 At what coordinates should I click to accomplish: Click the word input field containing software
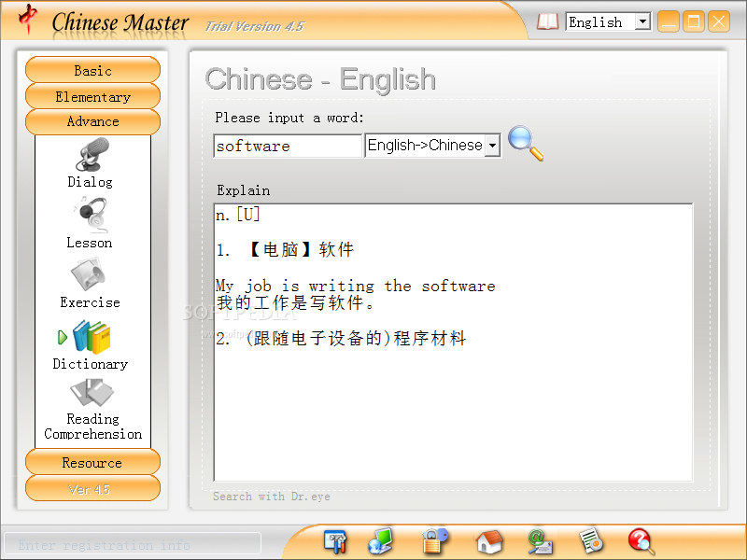pos(288,146)
